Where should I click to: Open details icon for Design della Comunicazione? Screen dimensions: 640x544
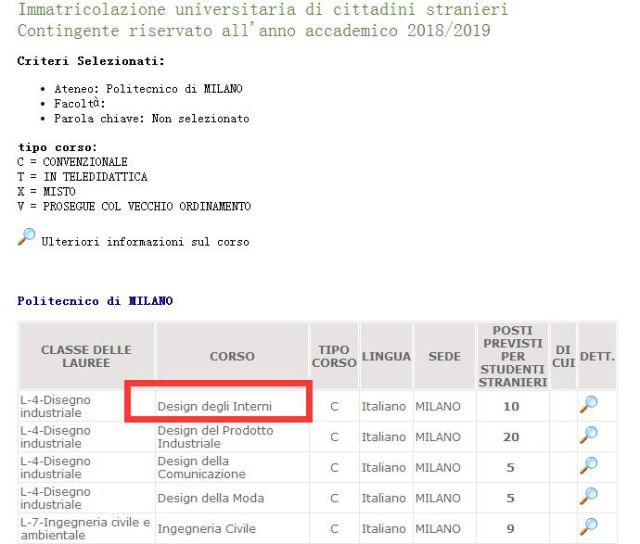[589, 465]
